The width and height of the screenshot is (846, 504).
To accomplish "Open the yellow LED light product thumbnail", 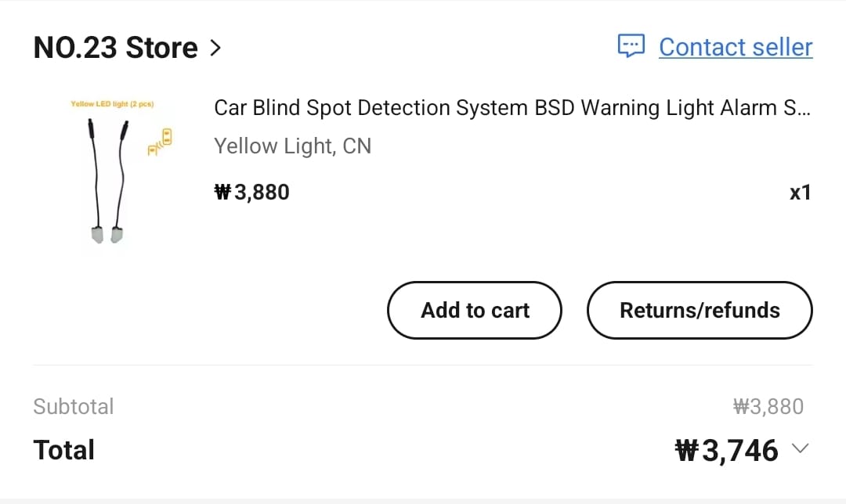I will click(117, 172).
